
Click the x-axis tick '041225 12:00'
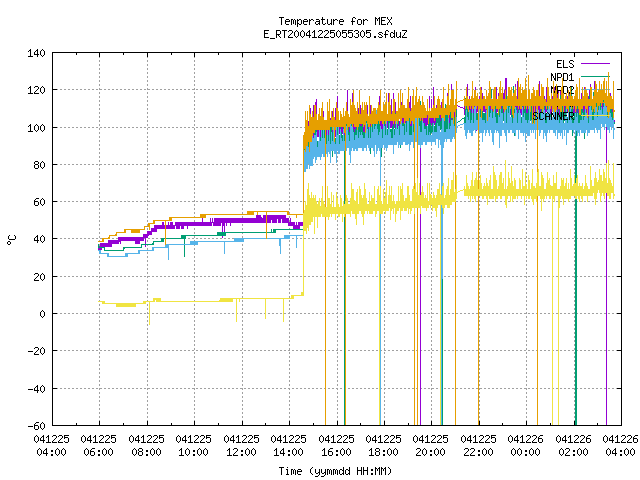click(x=241, y=446)
